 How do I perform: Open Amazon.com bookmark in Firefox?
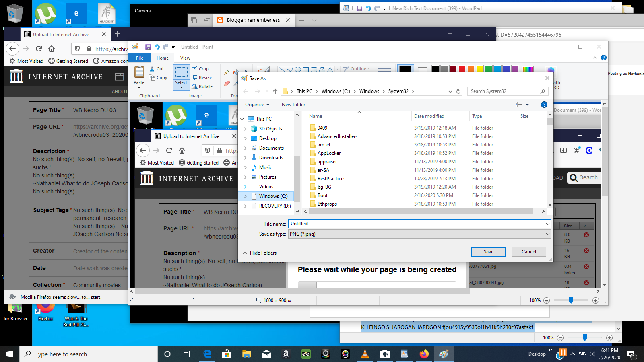coord(111,61)
